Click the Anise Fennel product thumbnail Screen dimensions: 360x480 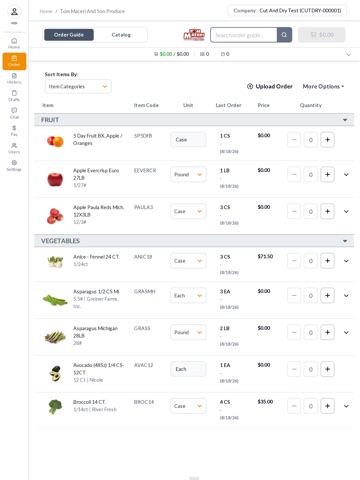(x=55, y=262)
